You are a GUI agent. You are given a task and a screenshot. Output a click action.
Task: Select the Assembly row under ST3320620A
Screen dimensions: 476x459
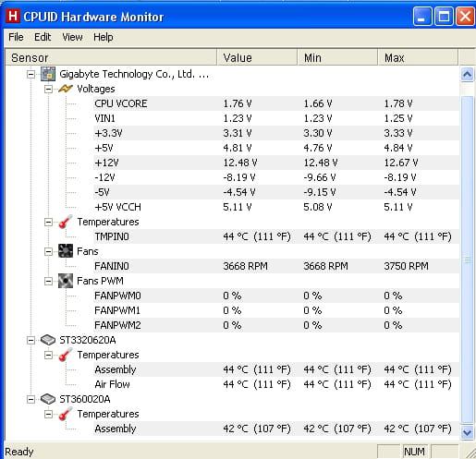(x=276, y=369)
